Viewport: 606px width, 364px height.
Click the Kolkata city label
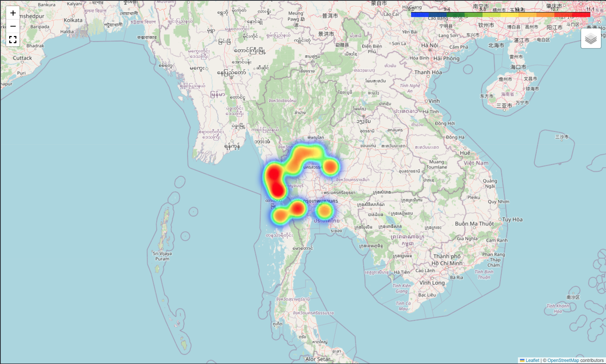73,20
